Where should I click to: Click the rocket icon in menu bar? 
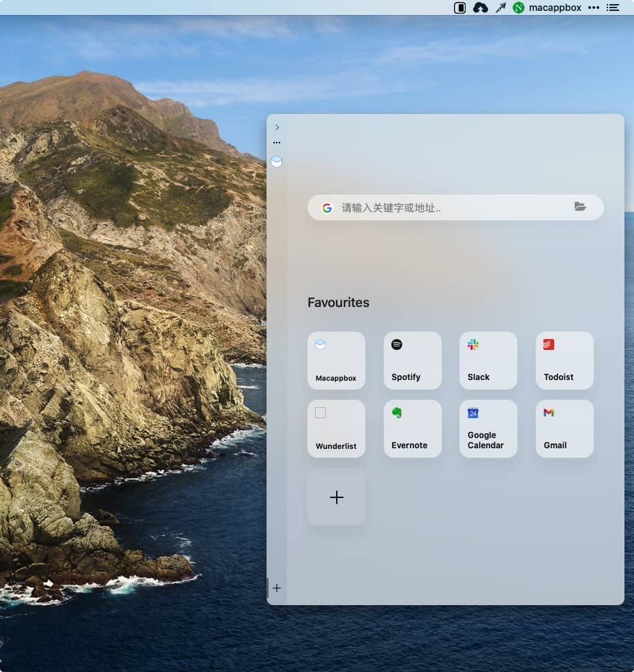click(501, 8)
